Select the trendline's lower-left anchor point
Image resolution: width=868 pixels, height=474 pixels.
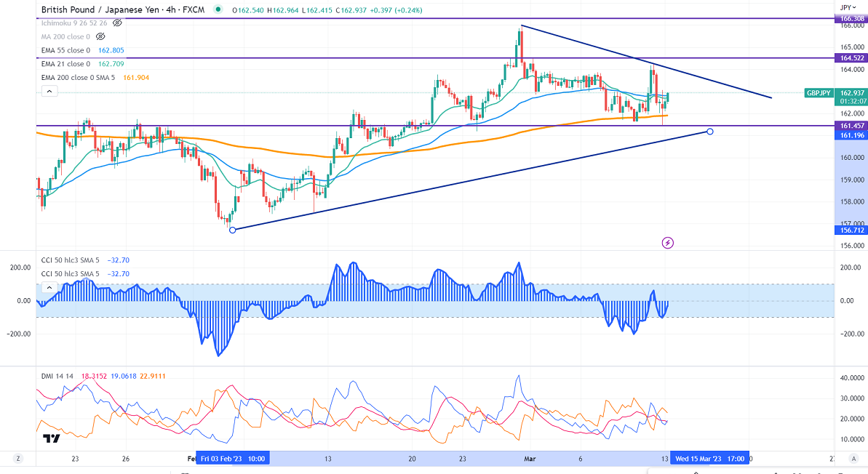coord(233,230)
